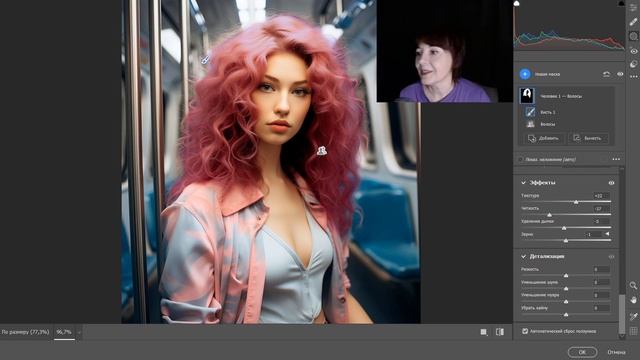Click the Grain (Зерно) slider handle
The image size is (640, 360).
[566, 241]
